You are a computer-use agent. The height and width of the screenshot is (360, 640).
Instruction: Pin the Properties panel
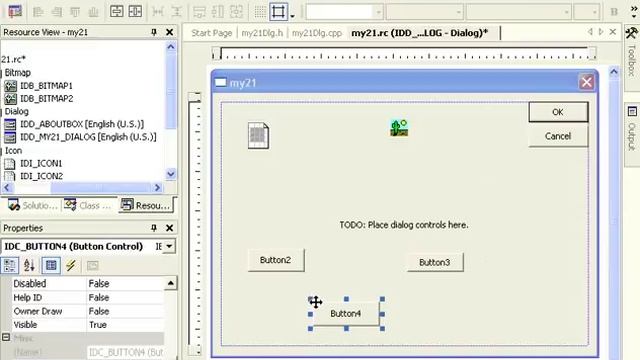point(154,228)
